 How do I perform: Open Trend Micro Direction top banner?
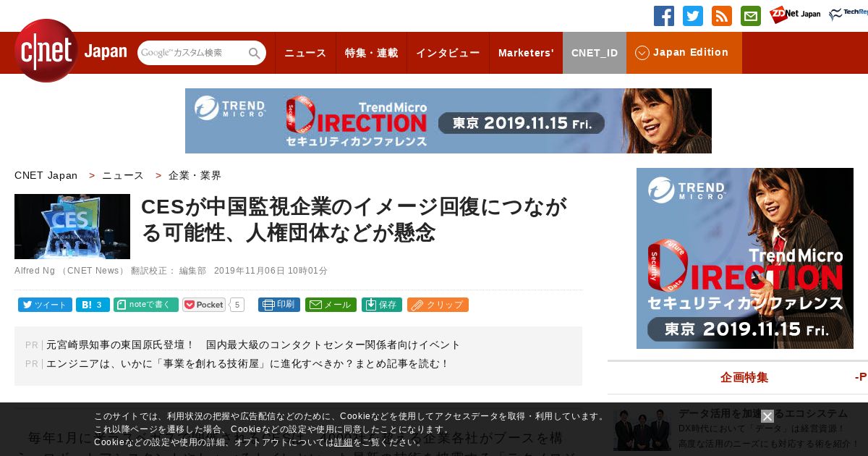click(x=448, y=121)
